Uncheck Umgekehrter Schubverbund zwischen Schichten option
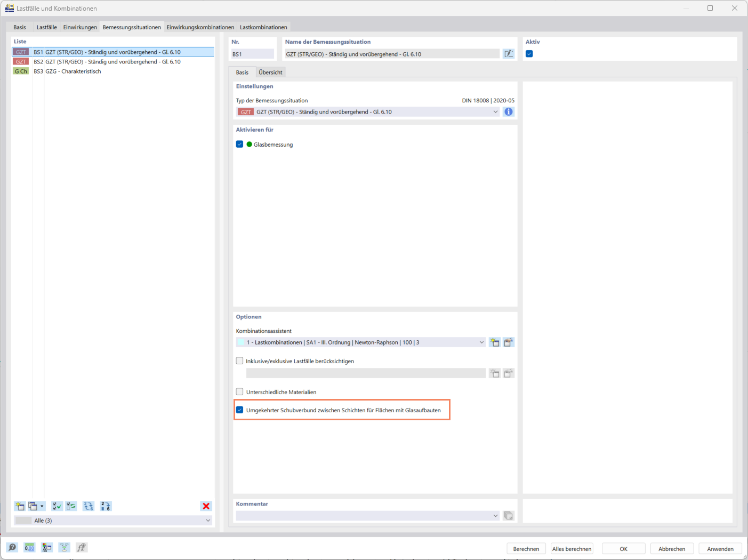The width and height of the screenshot is (748, 560). (239, 410)
